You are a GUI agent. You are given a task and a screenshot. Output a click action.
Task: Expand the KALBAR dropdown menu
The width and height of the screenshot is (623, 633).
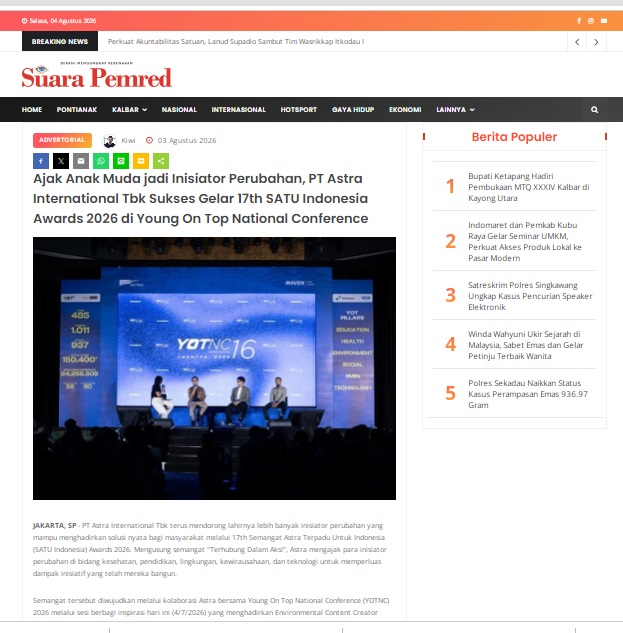[129, 109]
